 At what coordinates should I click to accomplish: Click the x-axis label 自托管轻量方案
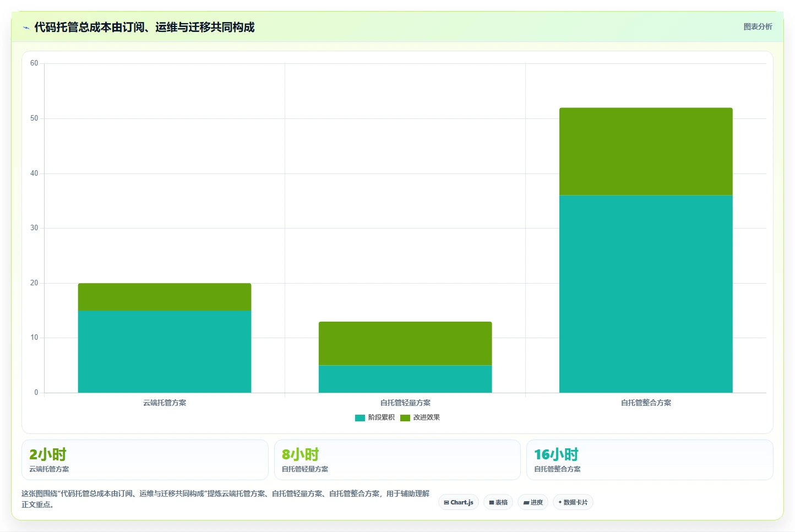click(x=405, y=403)
